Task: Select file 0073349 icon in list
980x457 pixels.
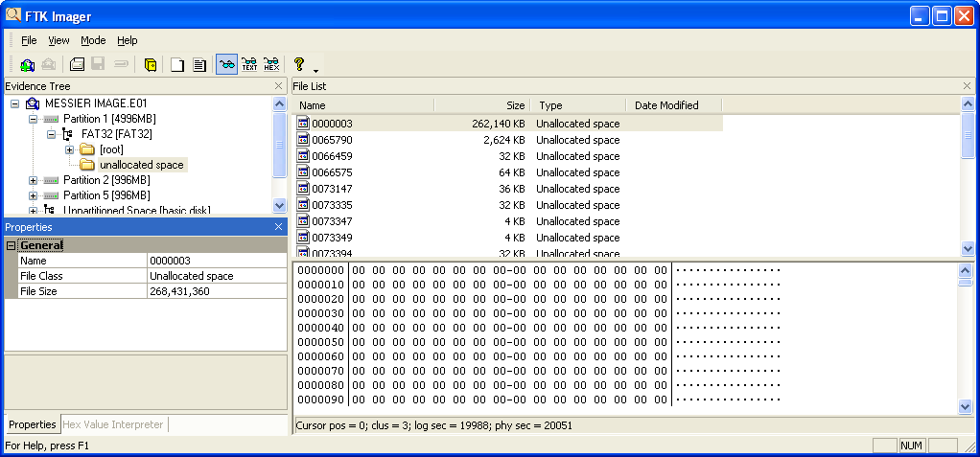Action: (x=303, y=238)
